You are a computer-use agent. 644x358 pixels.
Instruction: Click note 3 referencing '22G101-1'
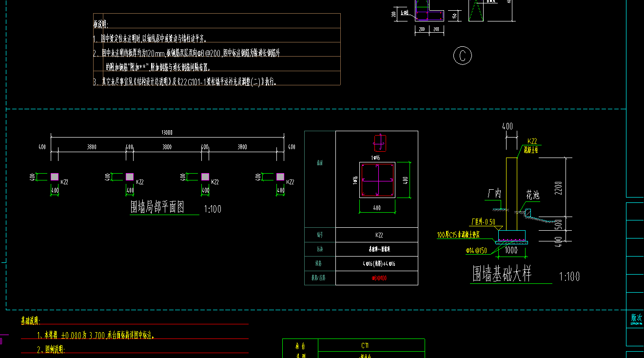coord(185,81)
